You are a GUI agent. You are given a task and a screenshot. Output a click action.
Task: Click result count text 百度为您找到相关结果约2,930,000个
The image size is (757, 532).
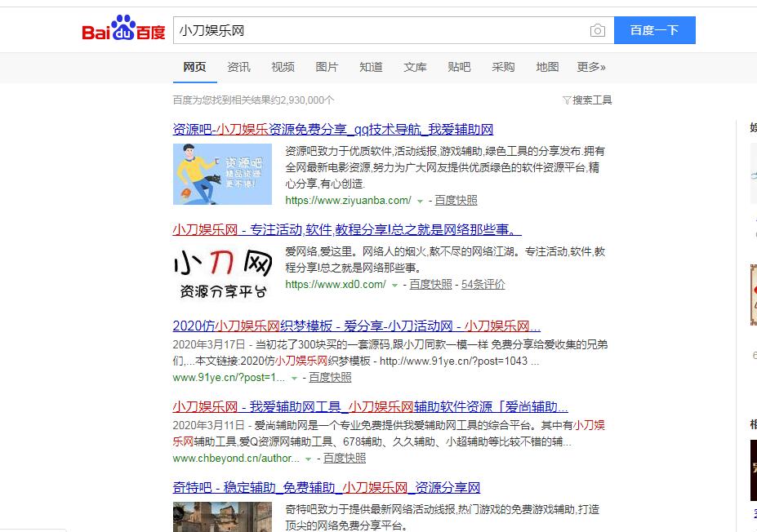pyautogui.click(x=253, y=100)
